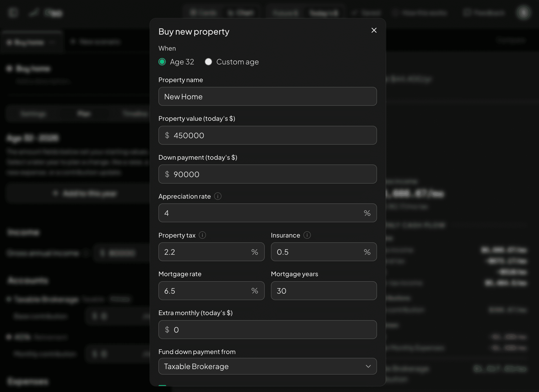Click the Extra monthly input field
Viewport: 539px width, 392px height.
[x=268, y=330]
